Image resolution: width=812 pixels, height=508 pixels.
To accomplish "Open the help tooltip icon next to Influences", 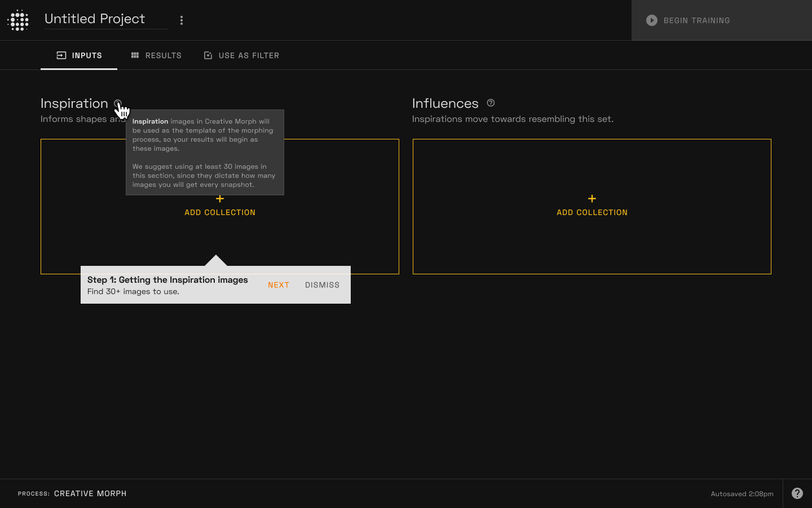I will 491,103.
